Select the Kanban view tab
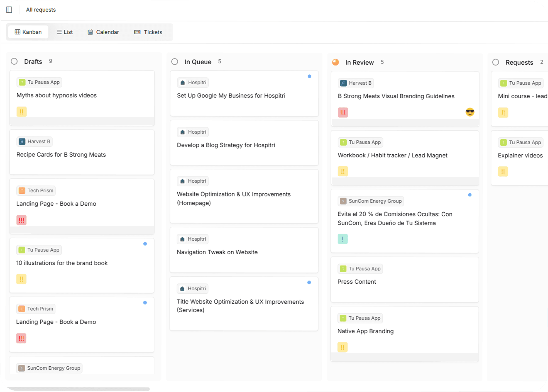The height and width of the screenshot is (392, 548). (x=28, y=32)
